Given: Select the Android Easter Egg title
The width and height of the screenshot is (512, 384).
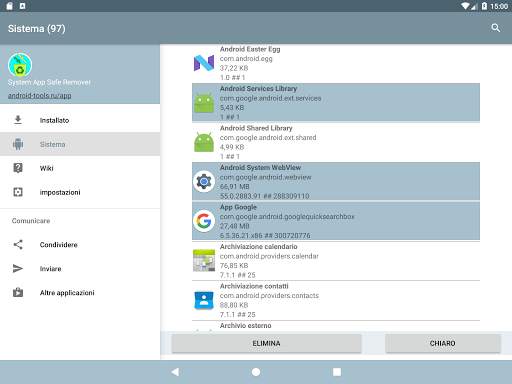Looking at the screenshot, I should 250,49.
